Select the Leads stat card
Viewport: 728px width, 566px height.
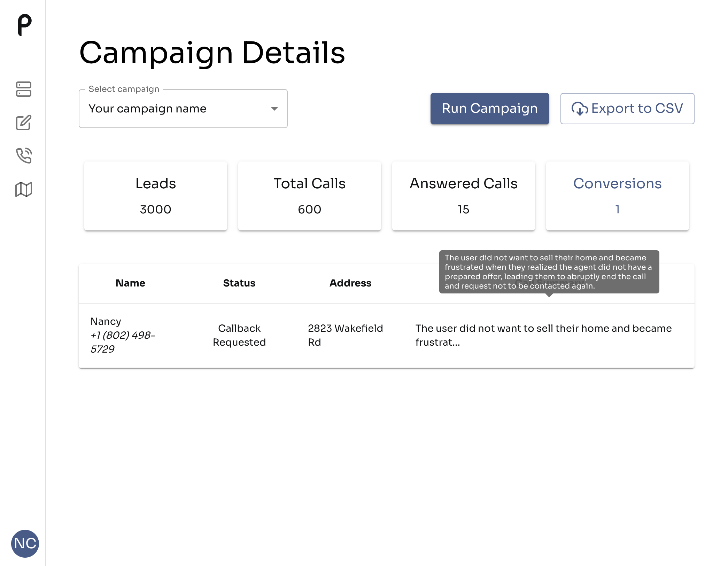156,196
